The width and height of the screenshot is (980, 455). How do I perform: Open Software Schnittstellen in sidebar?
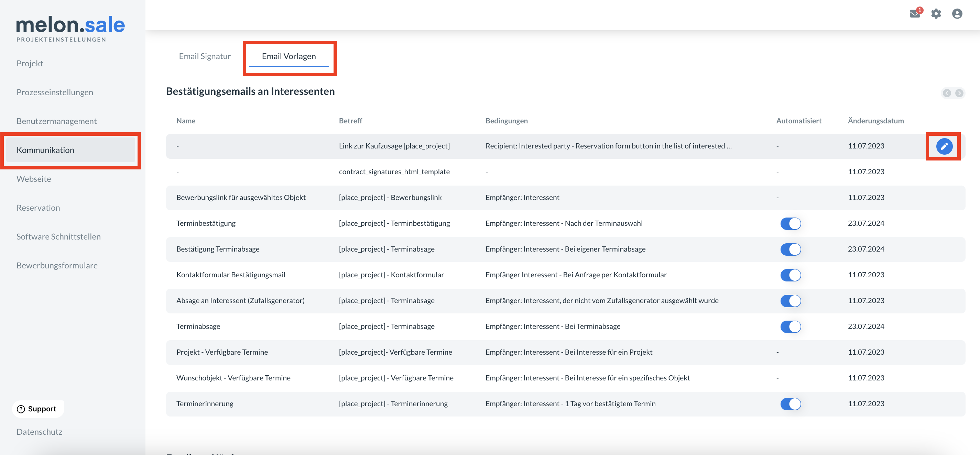58,237
